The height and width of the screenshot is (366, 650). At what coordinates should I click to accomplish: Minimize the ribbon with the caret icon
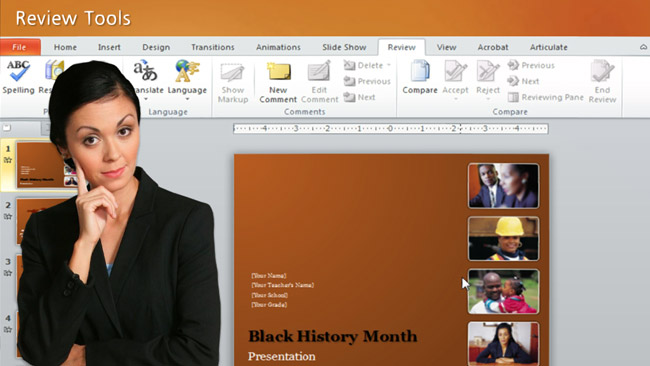point(643,47)
